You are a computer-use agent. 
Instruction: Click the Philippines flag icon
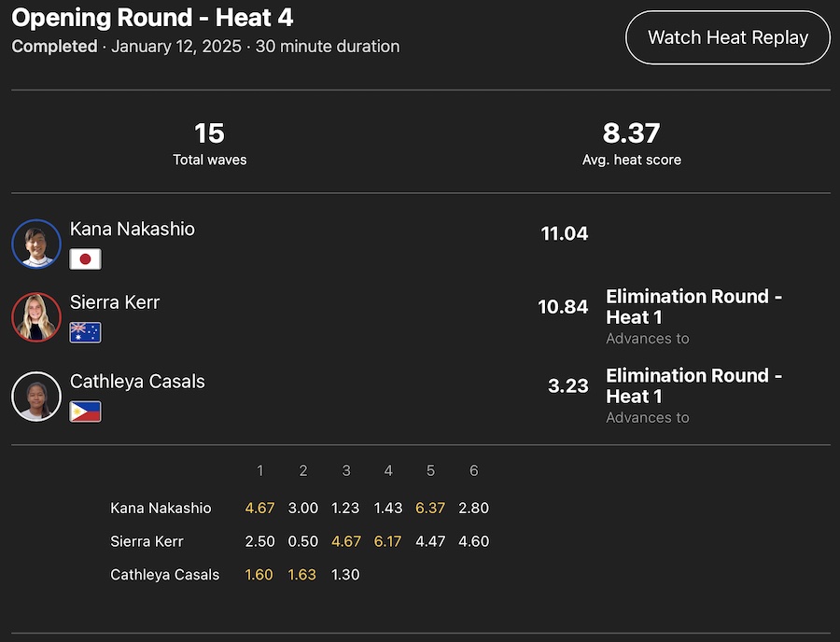click(86, 412)
